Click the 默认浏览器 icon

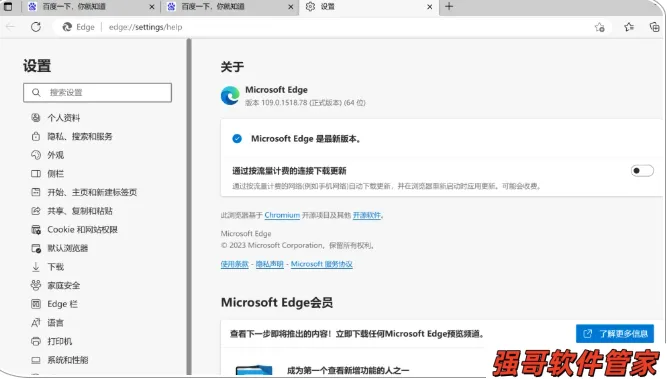coord(36,248)
